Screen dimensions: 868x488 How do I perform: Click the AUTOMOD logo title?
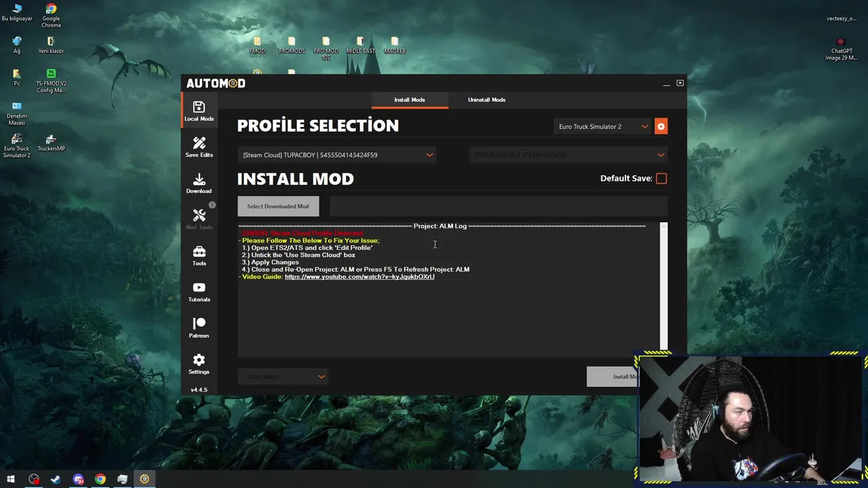pyautogui.click(x=216, y=83)
